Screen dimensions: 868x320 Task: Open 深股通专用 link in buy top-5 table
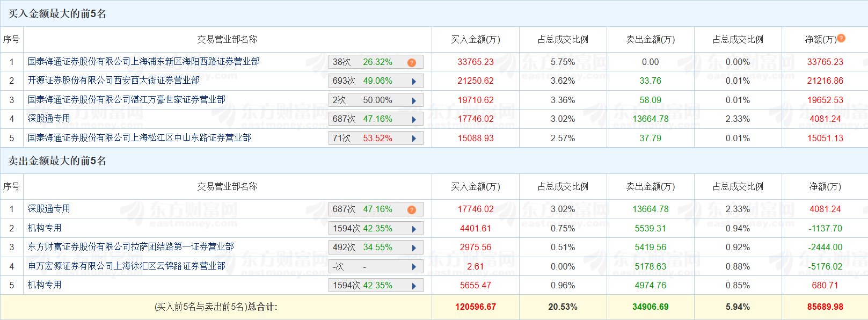click(x=49, y=119)
